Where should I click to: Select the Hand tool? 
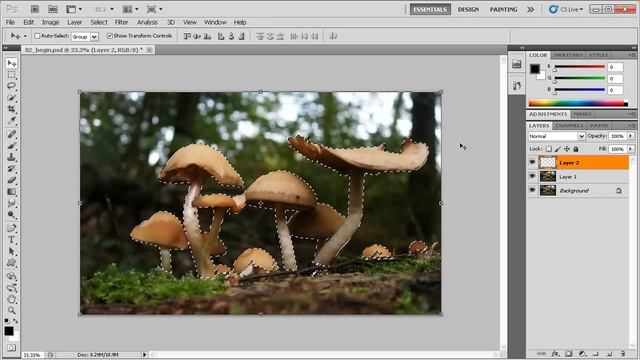[x=11, y=299]
